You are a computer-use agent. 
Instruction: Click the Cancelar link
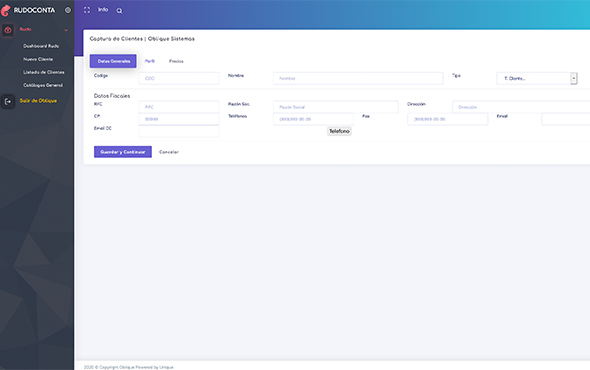pyautogui.click(x=169, y=152)
